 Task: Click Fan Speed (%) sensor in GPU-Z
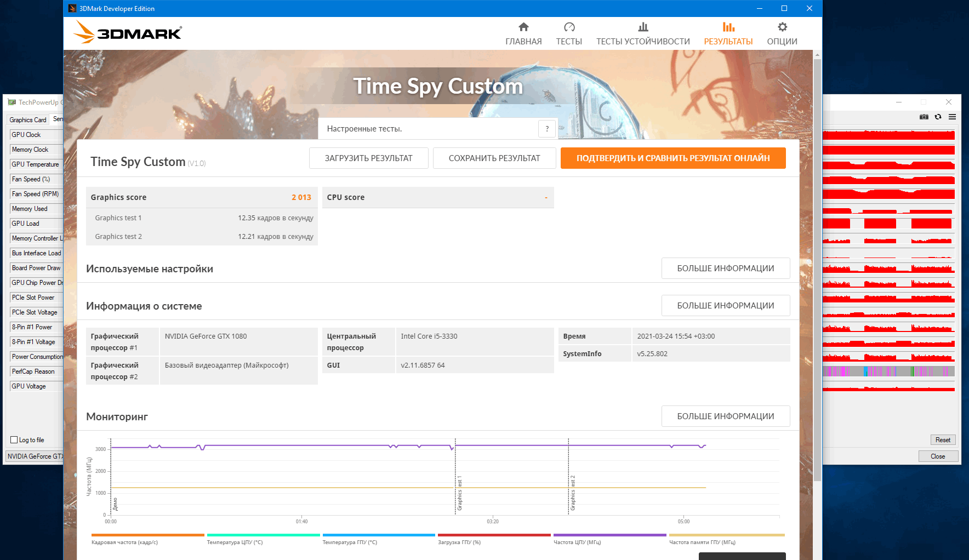pyautogui.click(x=36, y=179)
